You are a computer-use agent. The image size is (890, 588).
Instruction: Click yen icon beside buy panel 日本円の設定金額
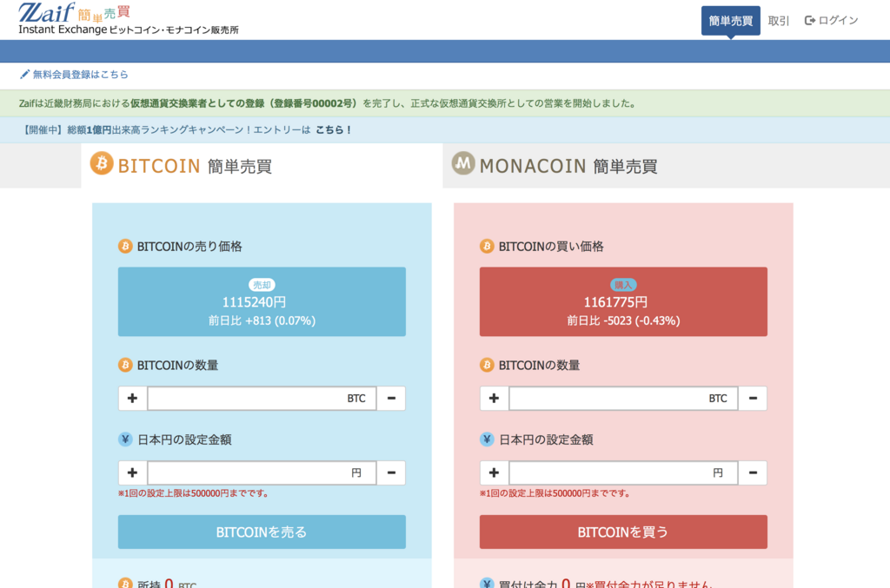[x=487, y=439]
